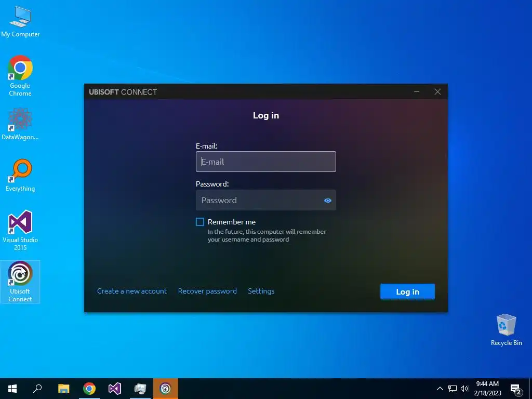Viewport: 532px width, 399px height.
Task: Open the Recover password link
Action: 207,291
